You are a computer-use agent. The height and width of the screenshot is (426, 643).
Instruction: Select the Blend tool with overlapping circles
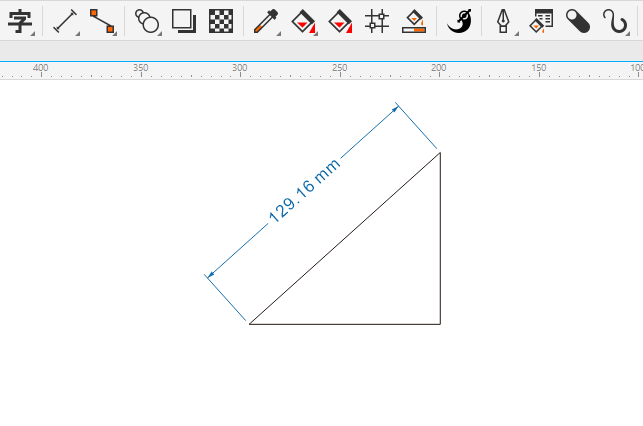[x=147, y=21]
